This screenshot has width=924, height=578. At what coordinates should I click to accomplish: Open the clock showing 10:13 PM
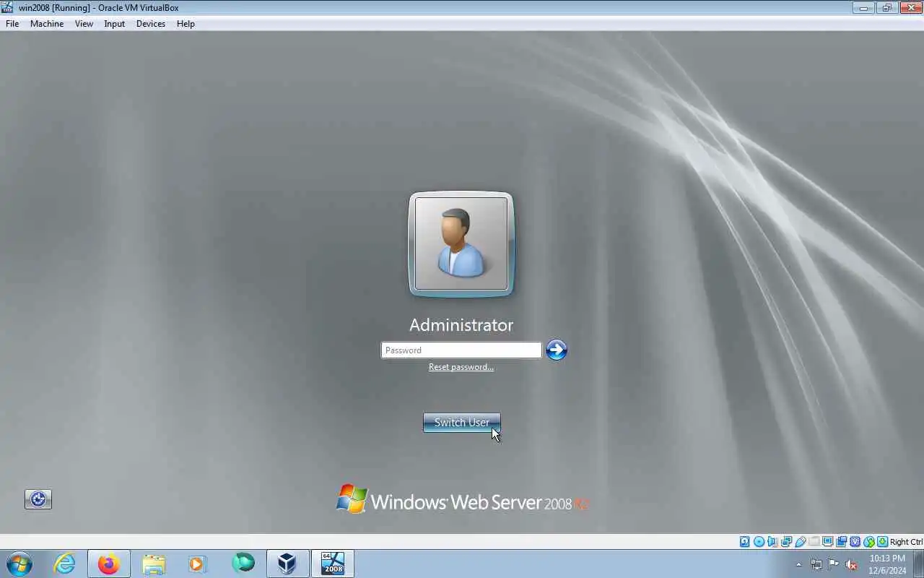pyautogui.click(x=887, y=564)
